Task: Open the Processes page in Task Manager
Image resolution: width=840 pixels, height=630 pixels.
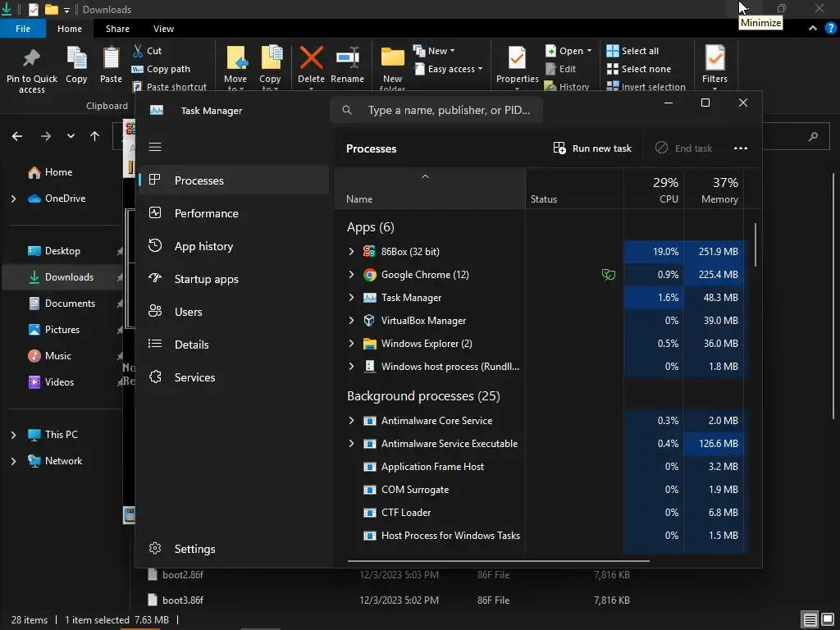Action: click(x=234, y=180)
